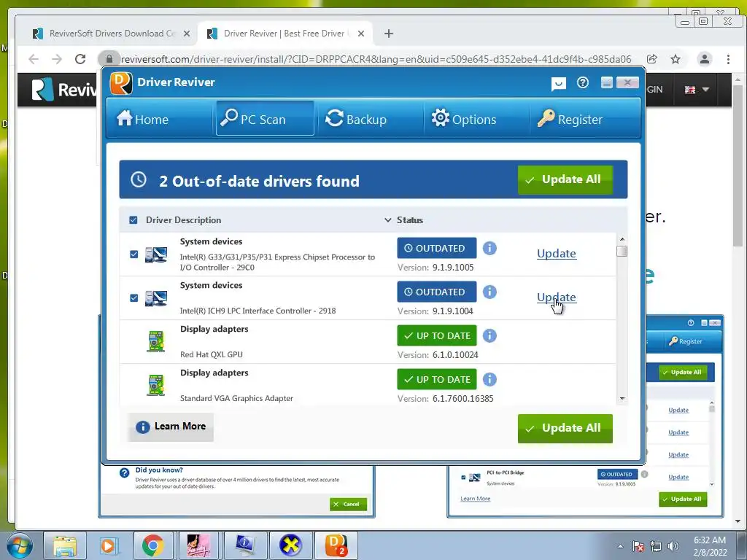Click the Standard VGA Graphics Adapter device icon
Image resolution: width=747 pixels, height=560 pixels.
tap(156, 386)
